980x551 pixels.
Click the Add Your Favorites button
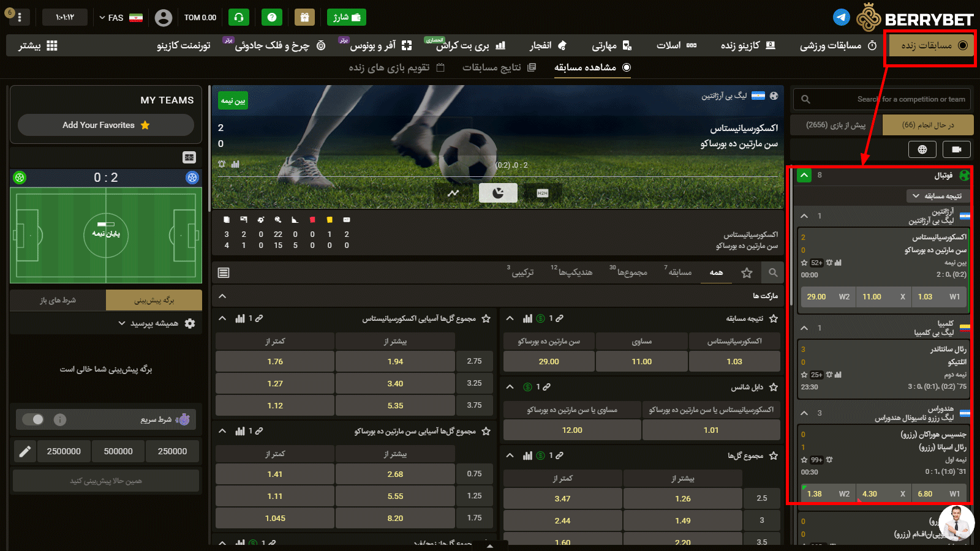[106, 125]
